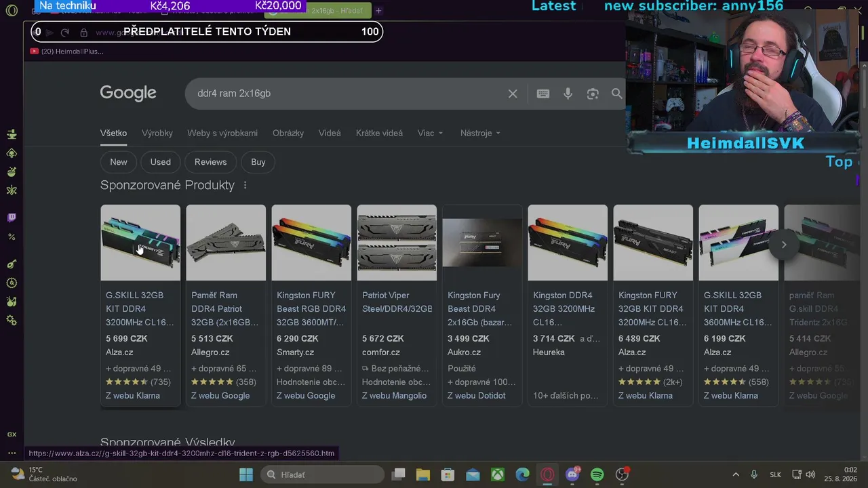This screenshot has width=868, height=488.
Task: Submit search with magnifying glass icon
Action: click(x=616, y=94)
